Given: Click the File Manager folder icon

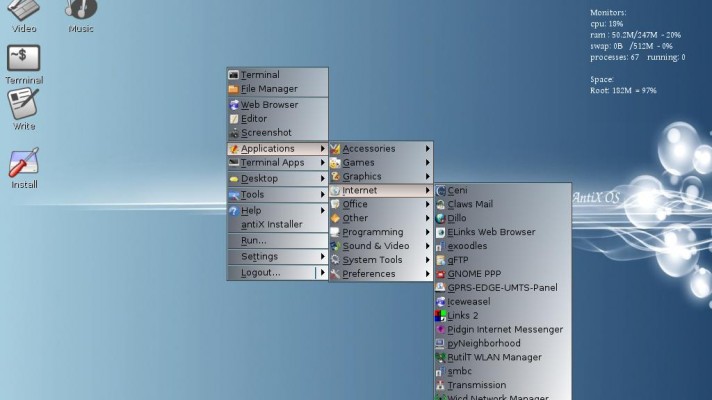Looking at the screenshot, I should point(234,89).
